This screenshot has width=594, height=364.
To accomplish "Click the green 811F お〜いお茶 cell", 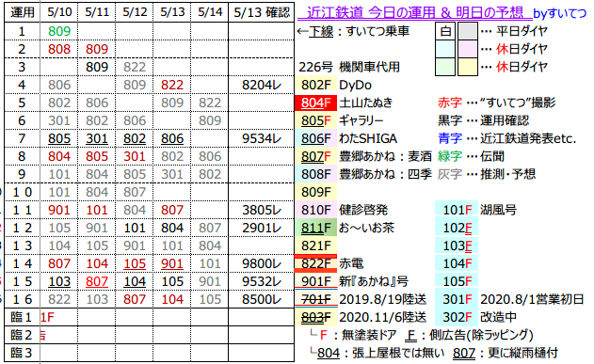I will (315, 228).
